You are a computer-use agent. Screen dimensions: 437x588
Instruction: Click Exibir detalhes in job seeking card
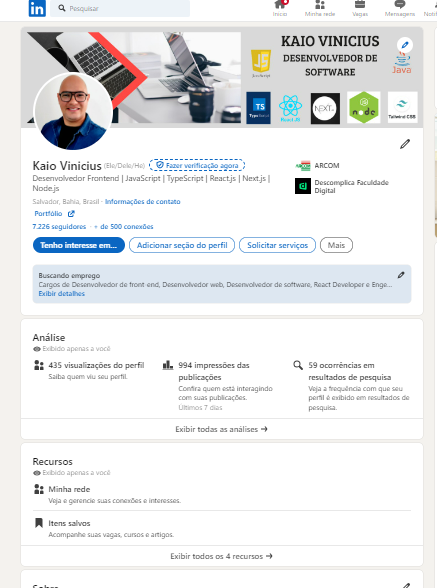pyautogui.click(x=62, y=294)
